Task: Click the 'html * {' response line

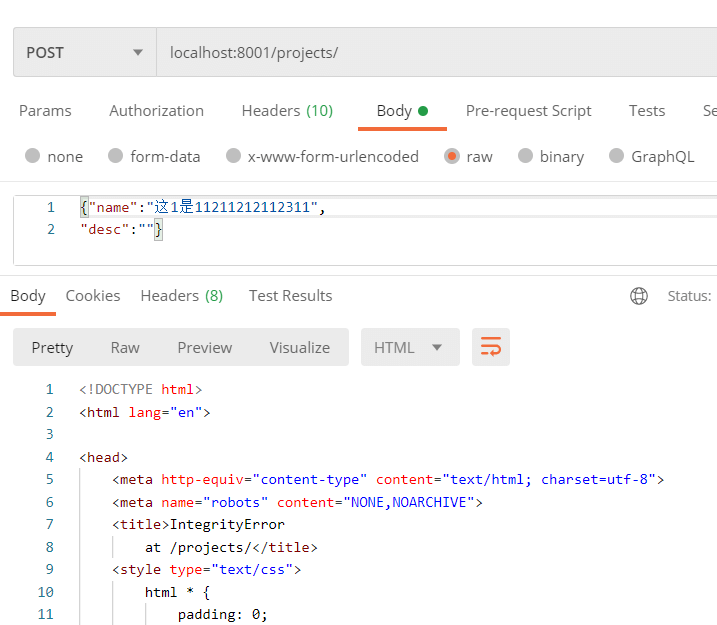Action: coord(177,592)
